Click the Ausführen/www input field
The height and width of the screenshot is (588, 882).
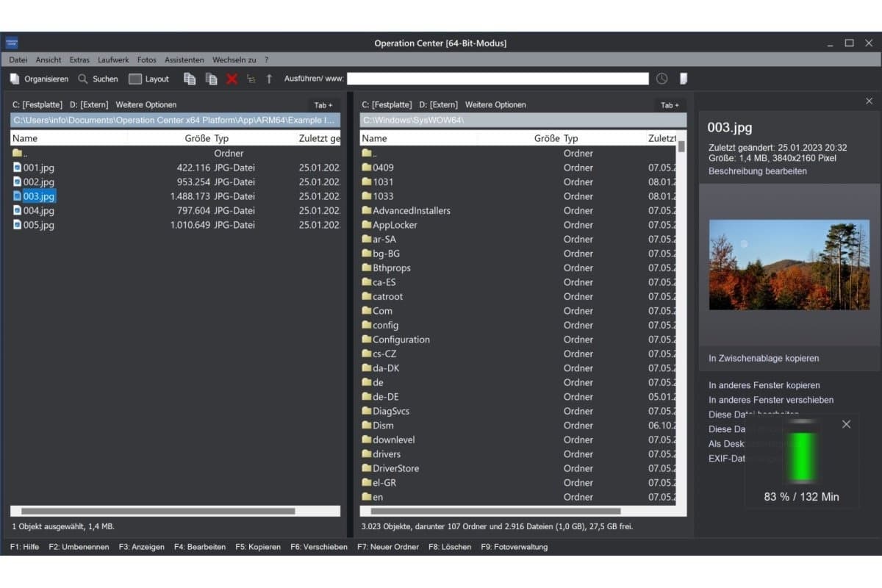coord(498,79)
